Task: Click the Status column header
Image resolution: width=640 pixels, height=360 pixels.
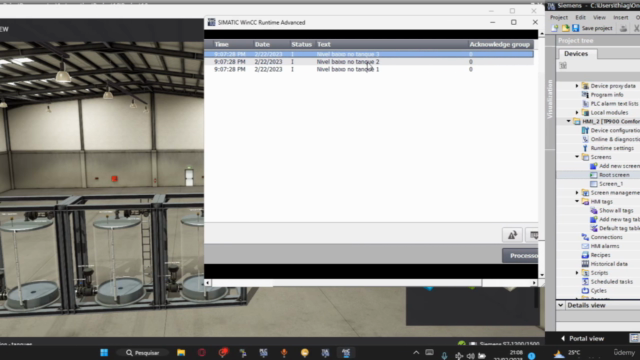Action: click(302, 44)
